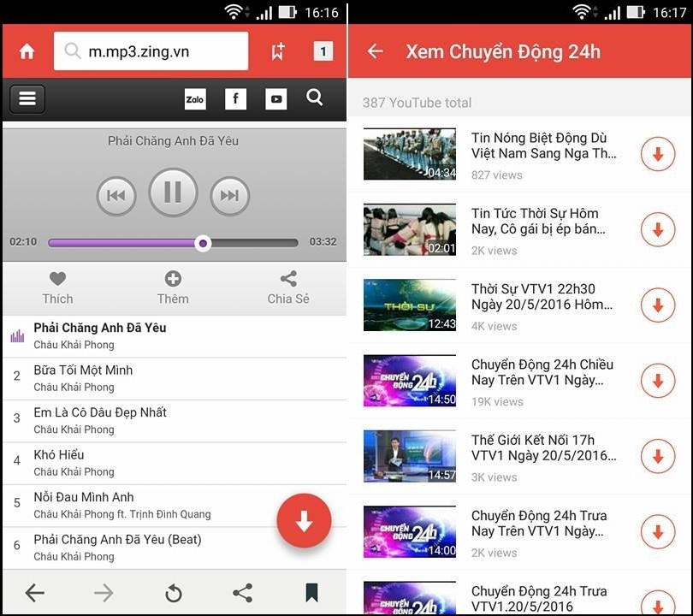Viewport: 693px width, 616px height.
Task: Tap the Facebook icon in header
Action: 235,99
